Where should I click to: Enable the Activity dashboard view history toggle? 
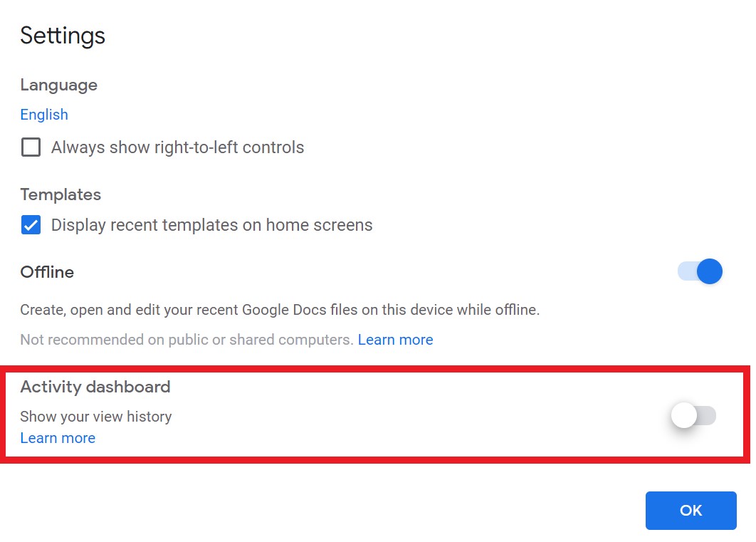(693, 416)
